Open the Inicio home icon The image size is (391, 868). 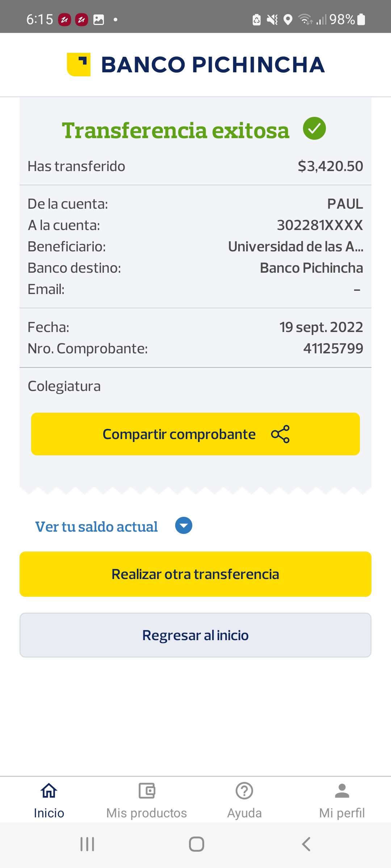[49, 791]
